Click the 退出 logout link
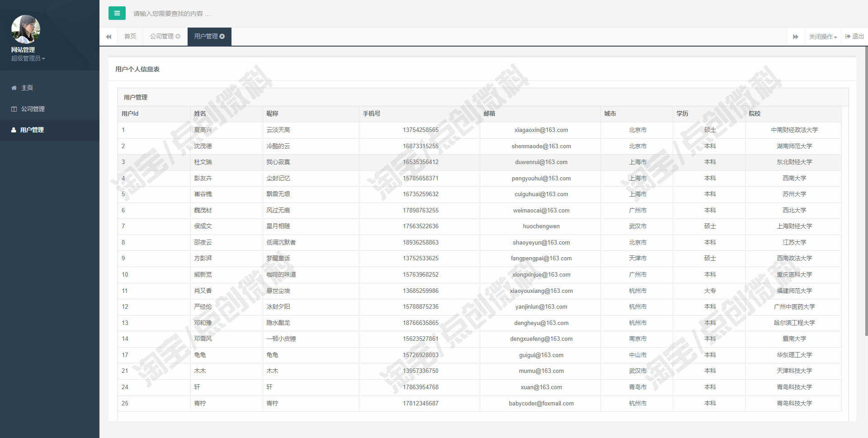The image size is (868, 438). point(854,36)
